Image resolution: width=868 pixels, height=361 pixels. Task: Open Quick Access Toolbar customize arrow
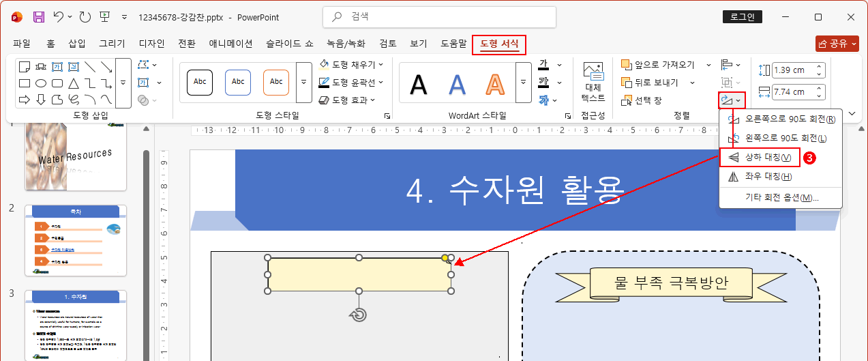[123, 17]
